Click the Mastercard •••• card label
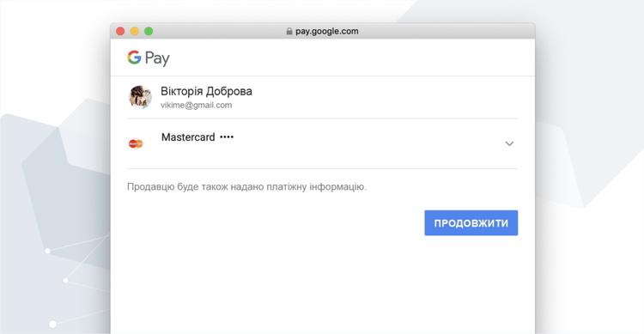The height and width of the screenshot is (334, 644). coord(197,137)
